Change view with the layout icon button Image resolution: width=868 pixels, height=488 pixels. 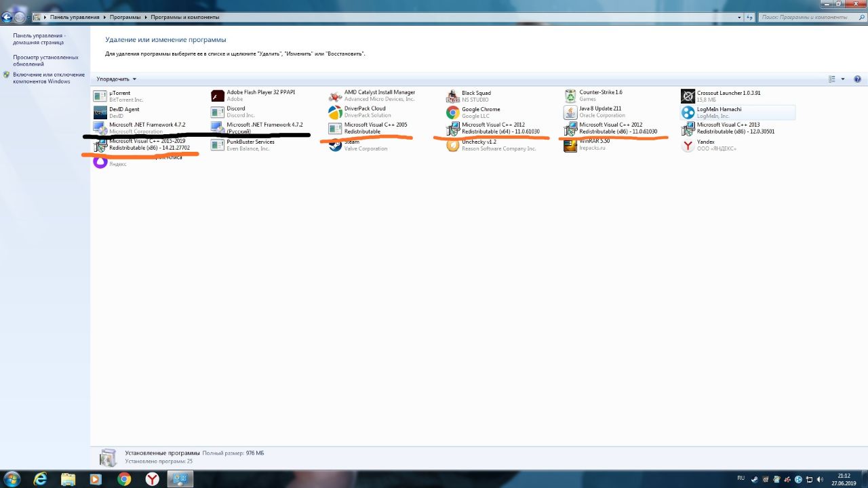pos(832,79)
